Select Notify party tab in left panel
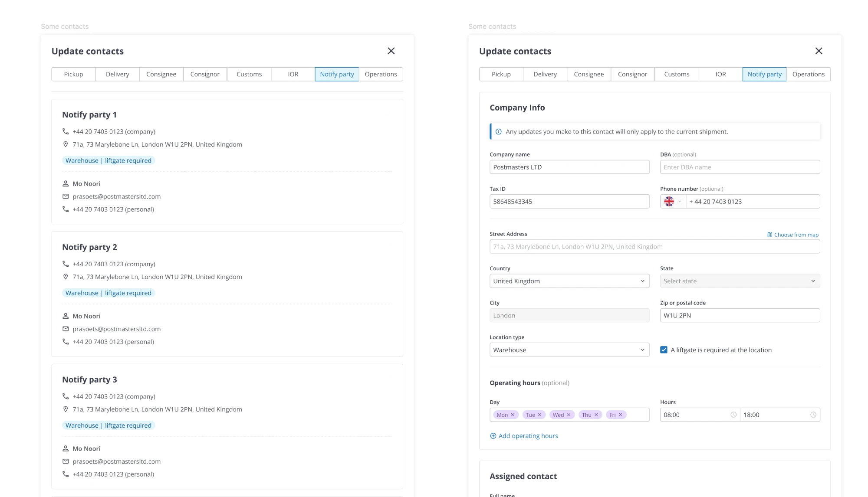This screenshot has width=868, height=497. 337,74
